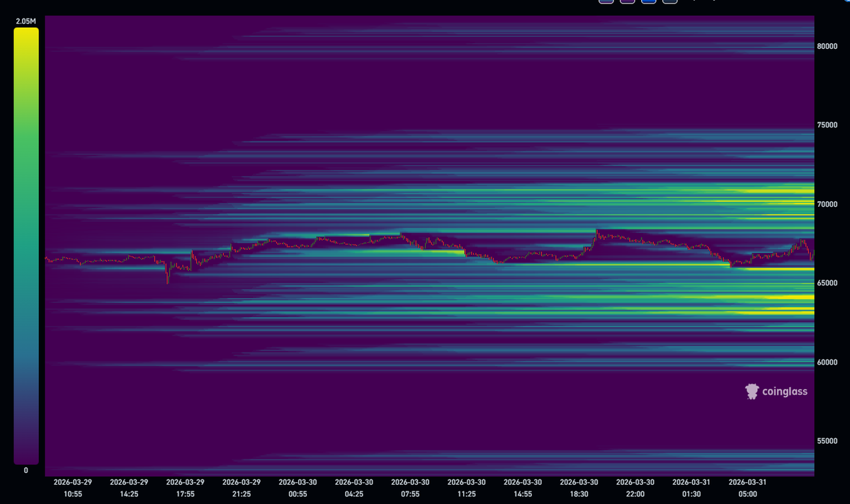Click the 2026-03-30 00:55 time label
Image resolution: width=850 pixels, height=504 pixels.
pos(298,488)
